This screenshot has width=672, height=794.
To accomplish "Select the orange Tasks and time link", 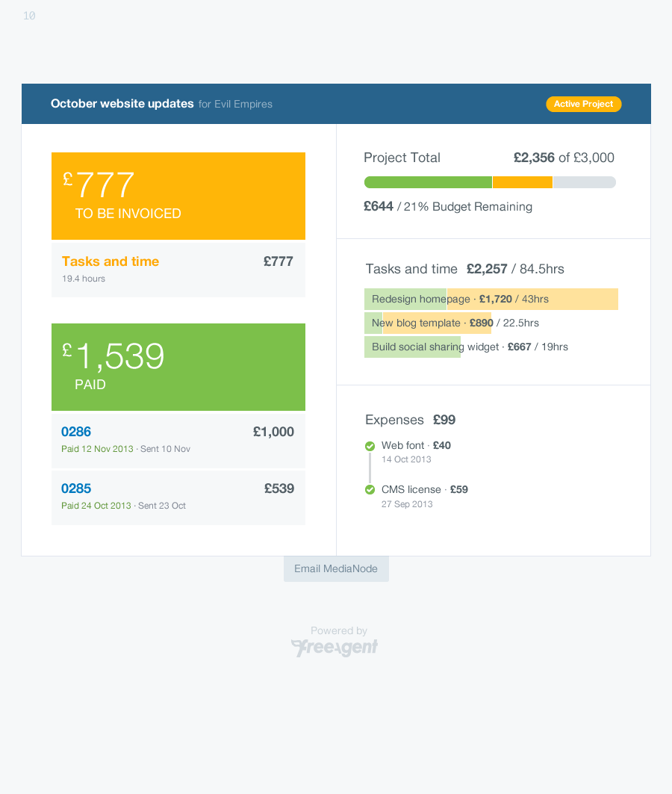I will pyautogui.click(x=111, y=261).
